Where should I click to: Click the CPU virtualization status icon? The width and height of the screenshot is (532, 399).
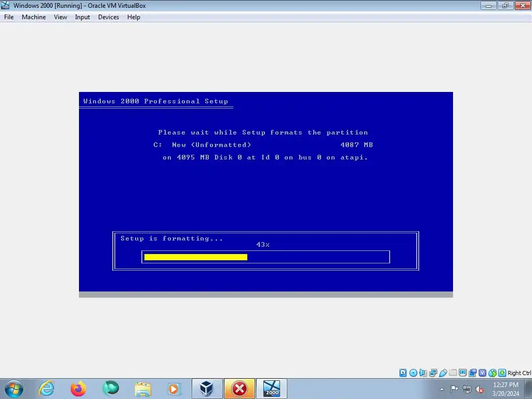coord(482,373)
